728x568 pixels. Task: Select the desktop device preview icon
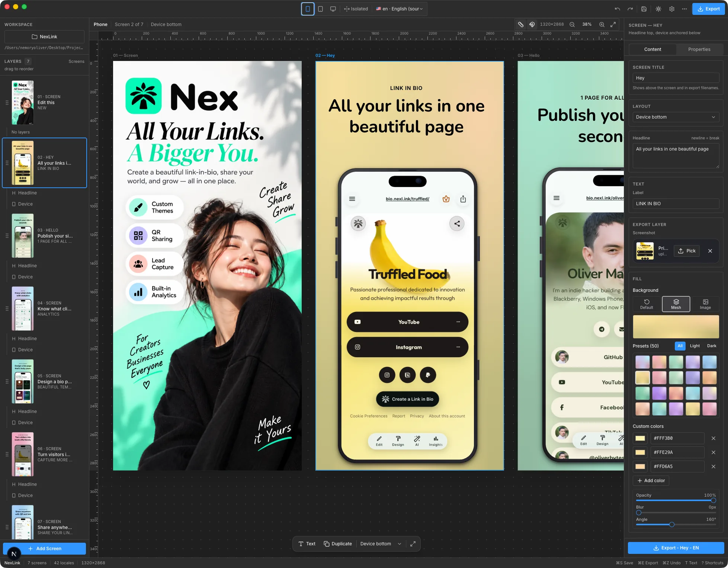333,9
